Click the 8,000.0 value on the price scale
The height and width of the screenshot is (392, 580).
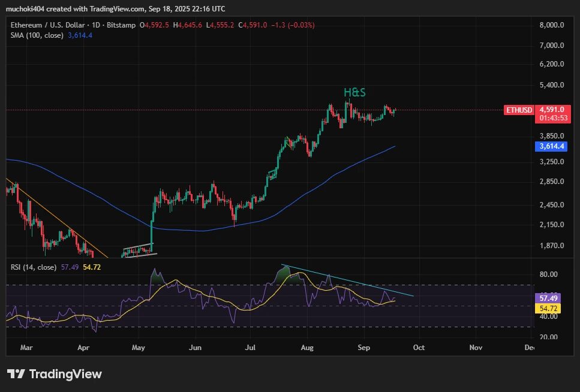pos(551,26)
